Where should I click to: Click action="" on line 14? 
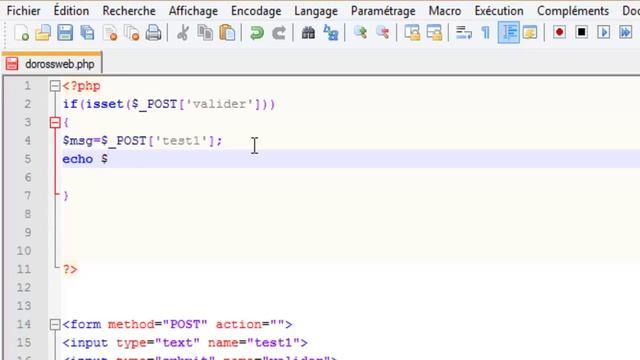pos(250,324)
